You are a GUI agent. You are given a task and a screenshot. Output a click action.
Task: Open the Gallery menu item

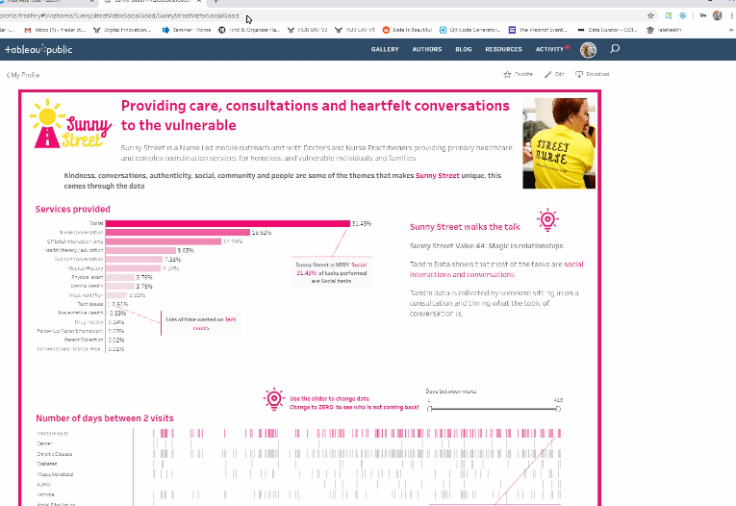(385, 49)
